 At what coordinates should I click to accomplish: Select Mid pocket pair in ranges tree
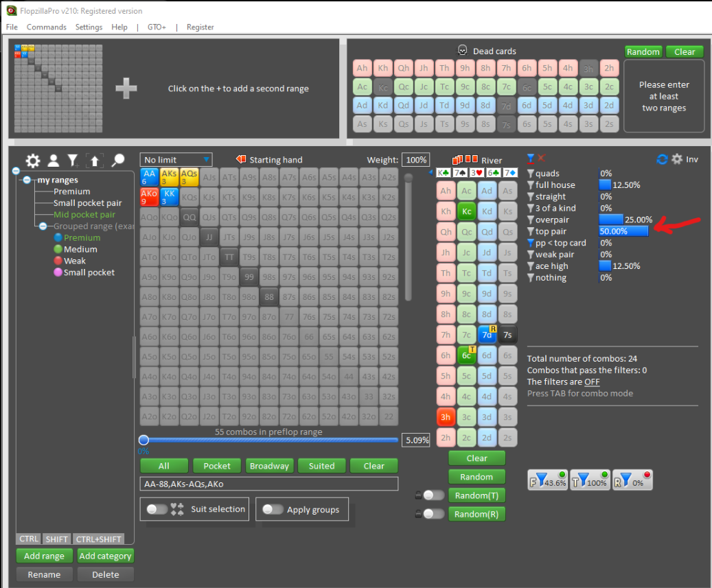pyautogui.click(x=84, y=215)
